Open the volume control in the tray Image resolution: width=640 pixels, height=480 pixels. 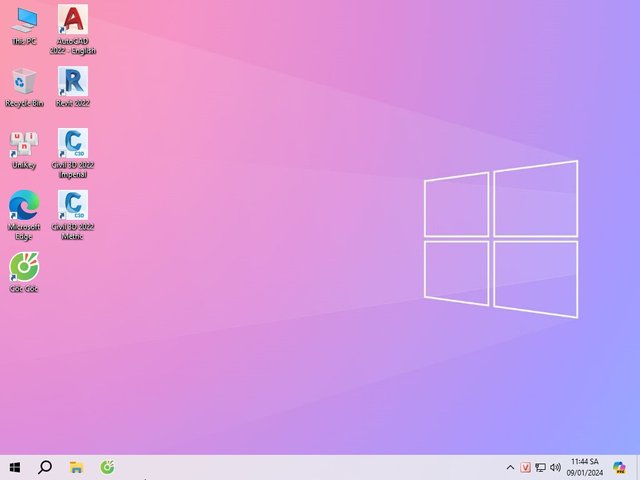pyautogui.click(x=555, y=467)
